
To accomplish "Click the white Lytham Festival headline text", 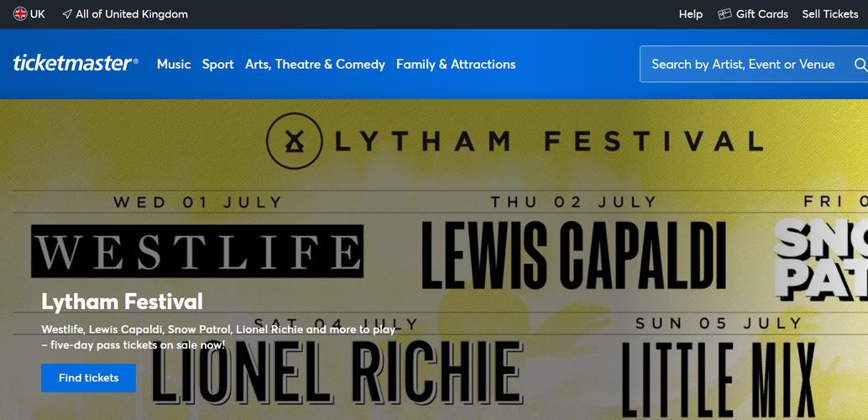I will 122,302.
